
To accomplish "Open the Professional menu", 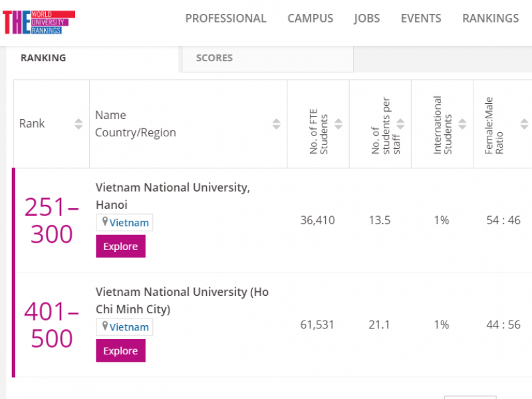I will coord(225,19).
